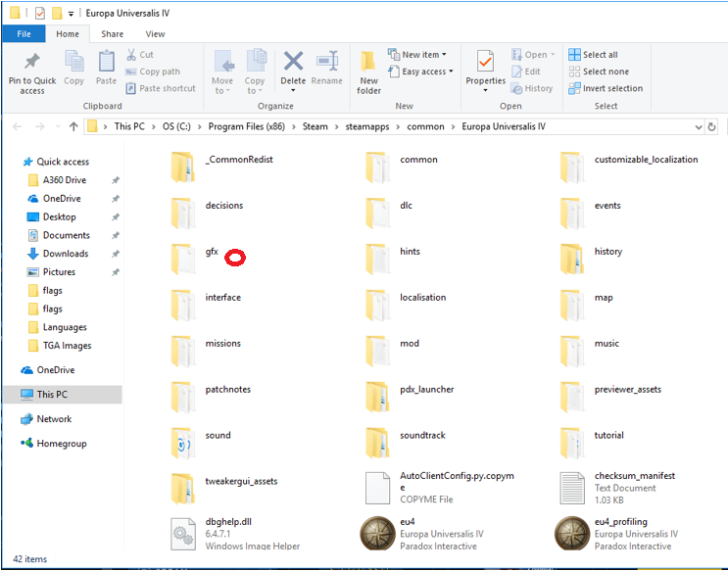The width and height of the screenshot is (728, 571).
Task: Click the Refresh button in address bar
Action: (711, 126)
